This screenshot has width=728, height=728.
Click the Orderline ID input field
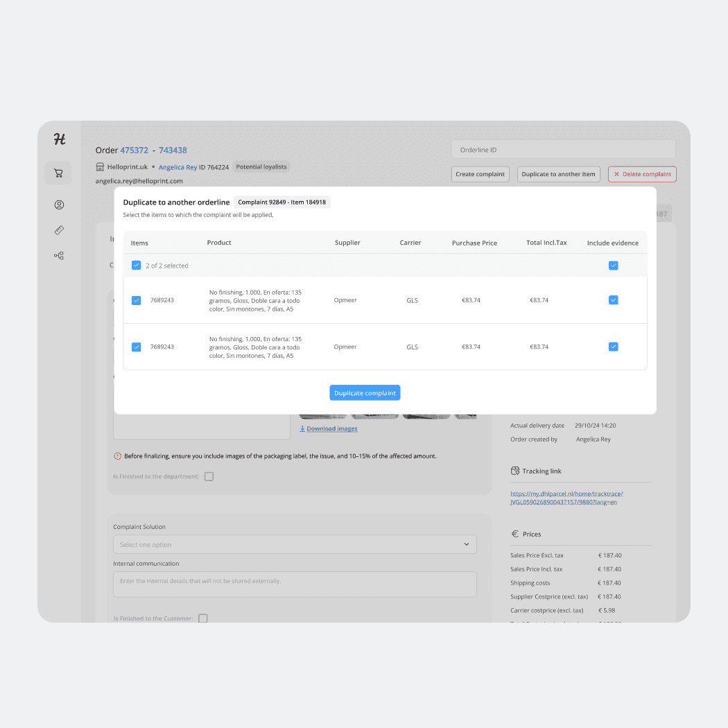click(563, 149)
